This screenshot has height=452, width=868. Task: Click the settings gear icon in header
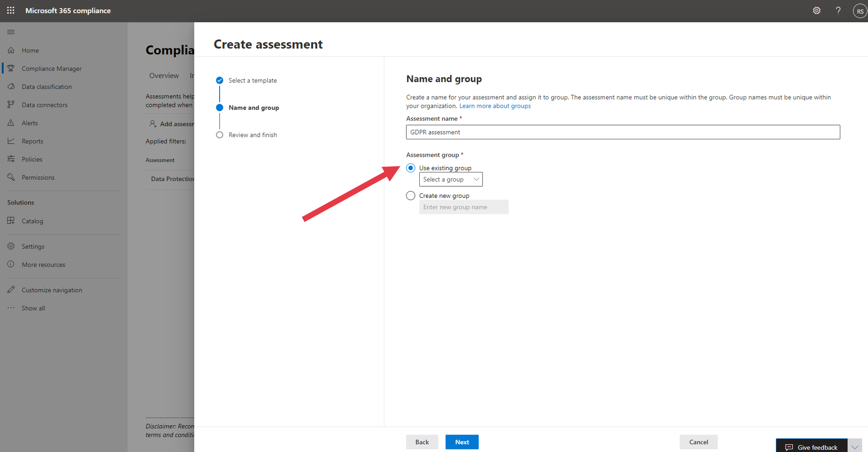point(816,10)
